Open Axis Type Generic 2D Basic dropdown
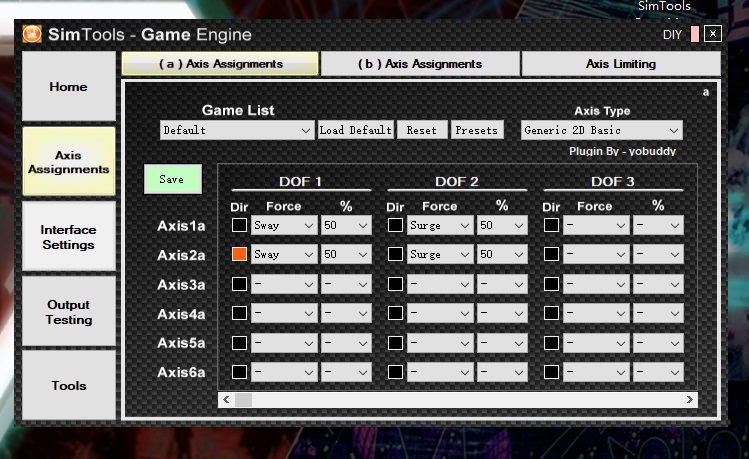Screen dimensions: 749x459 (x=601, y=130)
